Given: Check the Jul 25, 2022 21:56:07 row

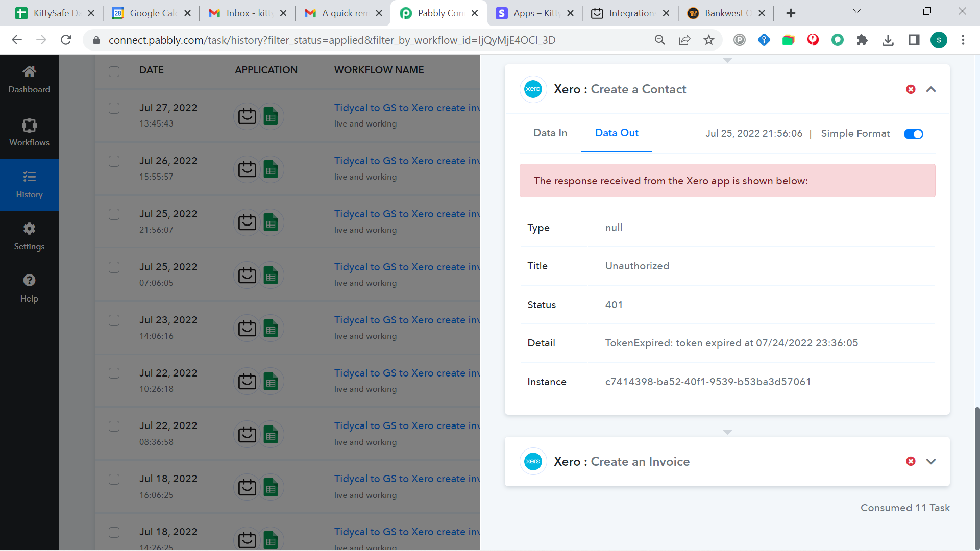Looking at the screenshot, I should (x=114, y=214).
